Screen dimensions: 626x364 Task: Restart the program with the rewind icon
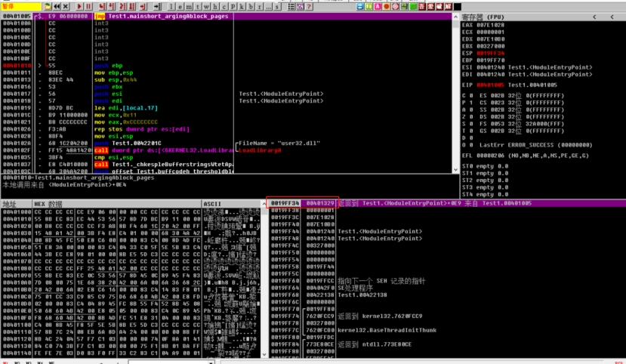point(57,7)
